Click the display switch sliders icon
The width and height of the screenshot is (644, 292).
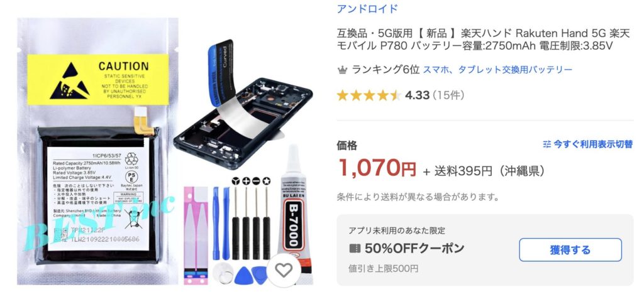click(547, 144)
